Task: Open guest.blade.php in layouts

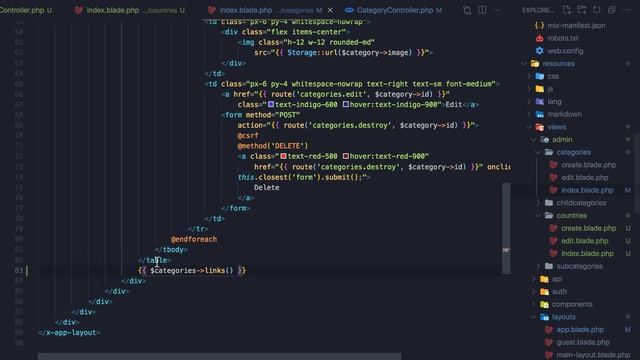Action: click(x=583, y=342)
